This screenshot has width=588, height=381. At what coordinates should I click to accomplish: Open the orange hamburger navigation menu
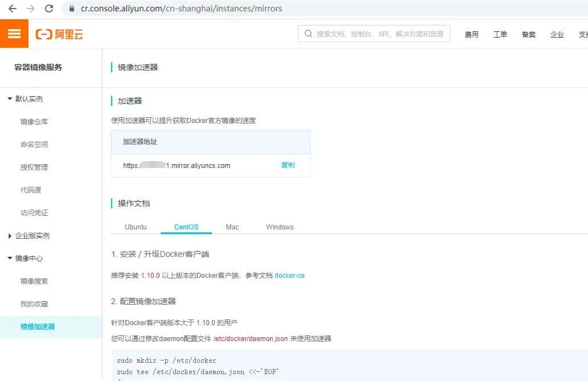click(14, 33)
